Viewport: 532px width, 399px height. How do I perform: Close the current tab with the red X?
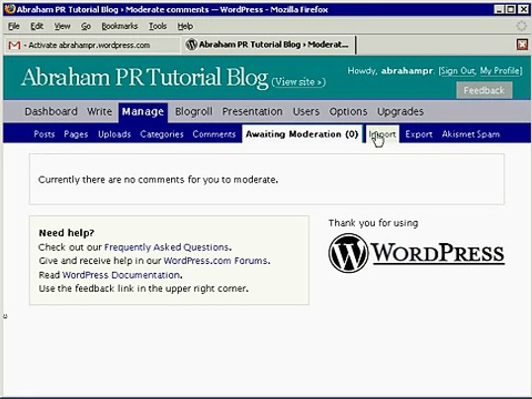[x=523, y=44]
